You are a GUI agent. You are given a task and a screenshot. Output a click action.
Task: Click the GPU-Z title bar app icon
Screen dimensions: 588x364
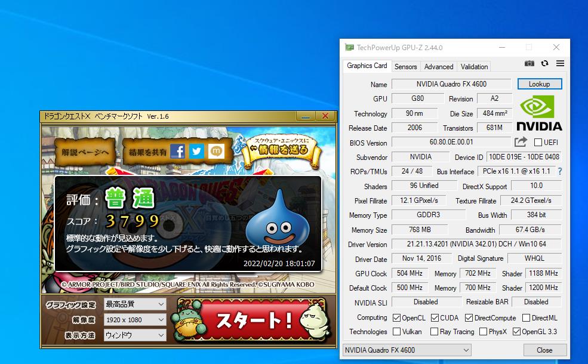point(349,48)
